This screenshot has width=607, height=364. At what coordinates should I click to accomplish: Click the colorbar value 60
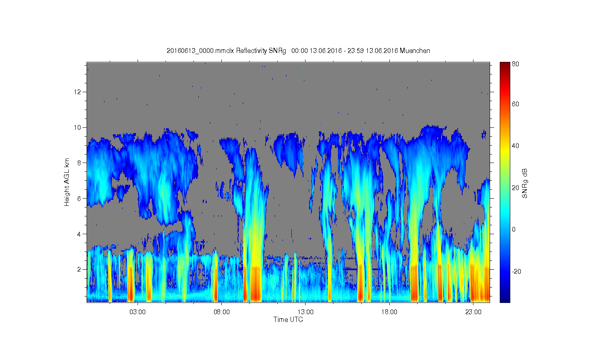[x=516, y=104]
